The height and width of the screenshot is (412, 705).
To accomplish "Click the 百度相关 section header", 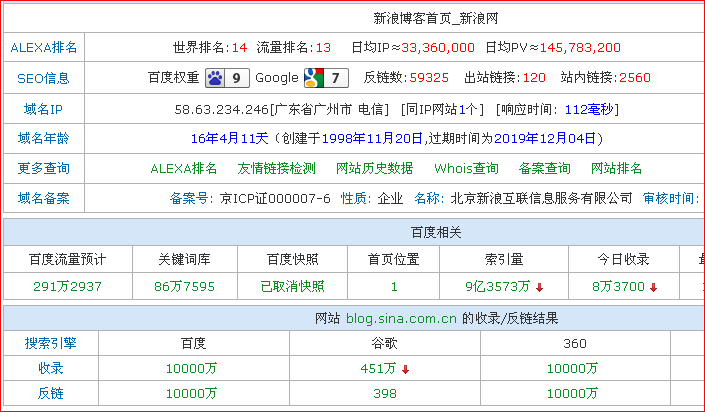I will (436, 233).
